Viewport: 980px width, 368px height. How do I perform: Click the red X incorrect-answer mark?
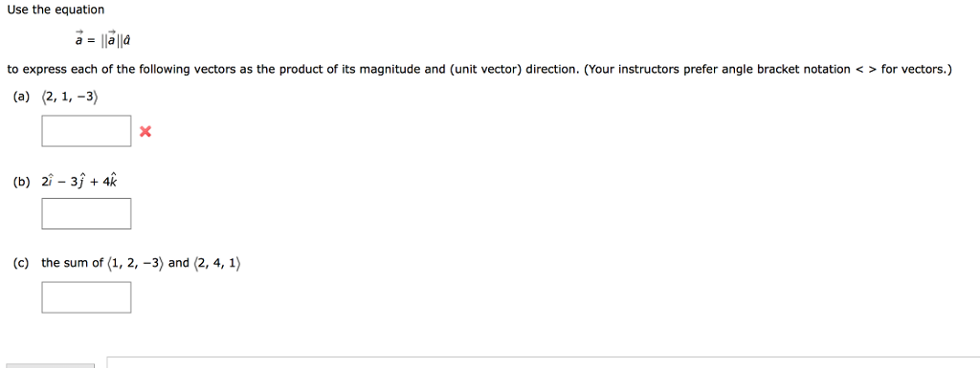[x=145, y=132]
